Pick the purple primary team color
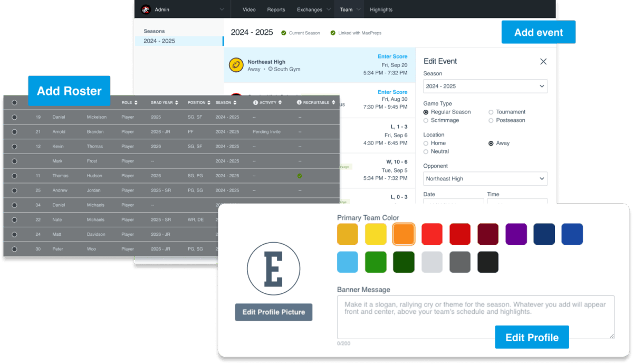633x364 pixels. [516, 234]
